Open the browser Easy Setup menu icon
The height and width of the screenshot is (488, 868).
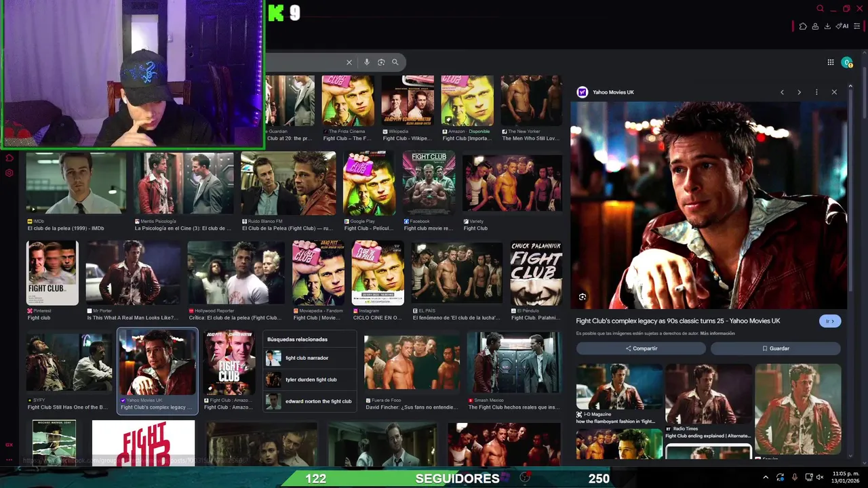click(x=857, y=26)
